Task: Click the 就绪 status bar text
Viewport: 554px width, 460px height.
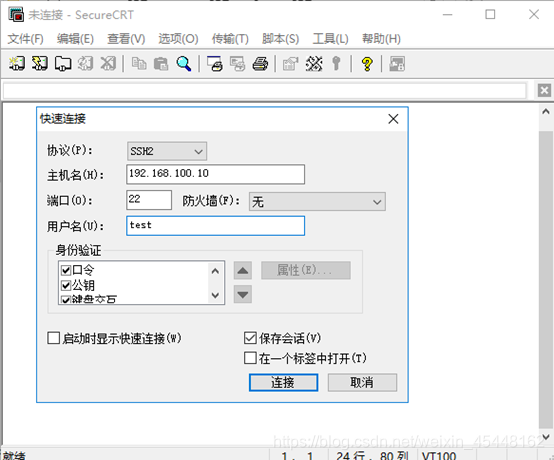Action: tap(14, 455)
